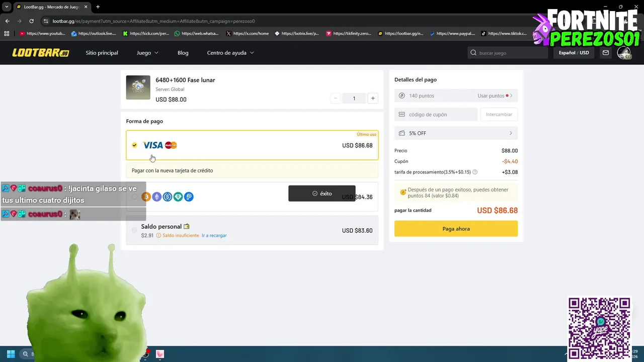This screenshot has width=644, height=362.
Task: Click the wallet icon next to Saldo personal
Action: pyautogui.click(x=187, y=227)
